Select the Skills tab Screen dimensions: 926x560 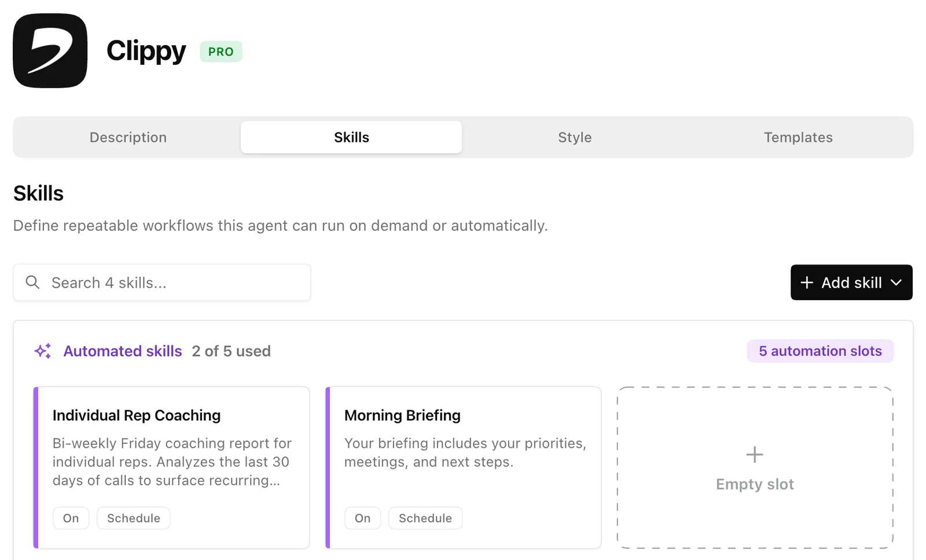click(351, 137)
